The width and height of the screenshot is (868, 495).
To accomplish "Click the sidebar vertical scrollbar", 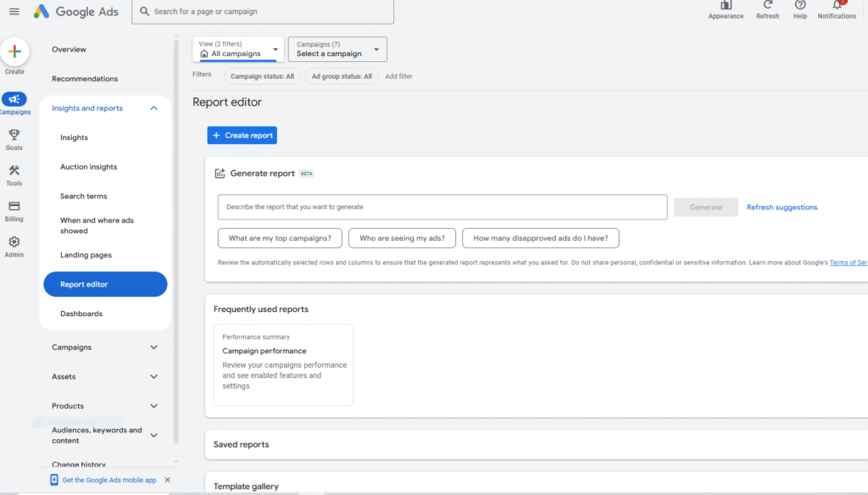I will tap(176, 241).
